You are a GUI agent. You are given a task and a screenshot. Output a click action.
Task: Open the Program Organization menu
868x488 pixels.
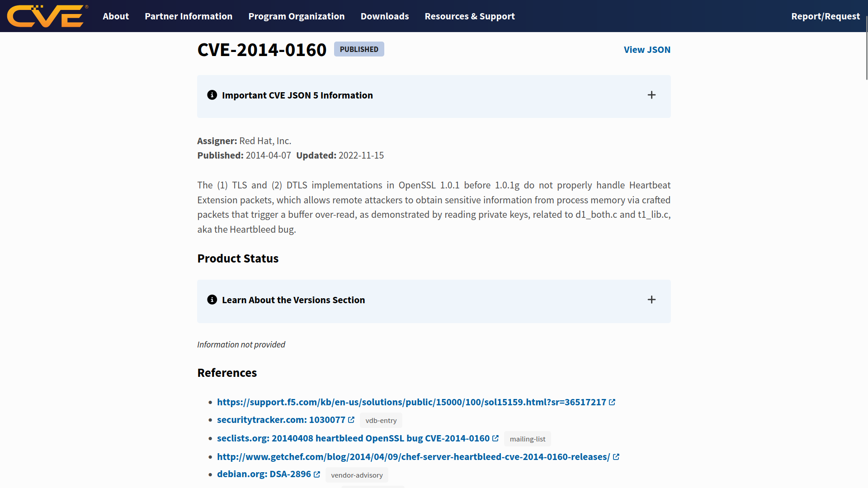(297, 16)
